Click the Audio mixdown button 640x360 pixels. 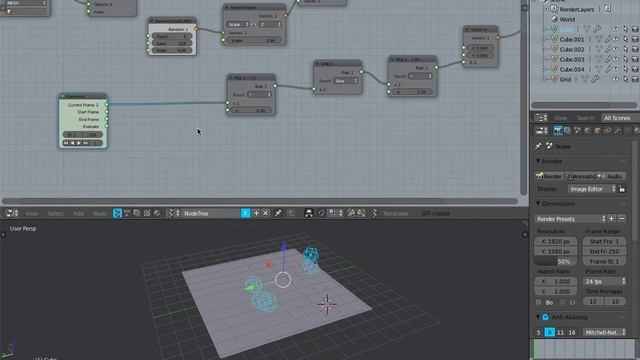pos(611,176)
